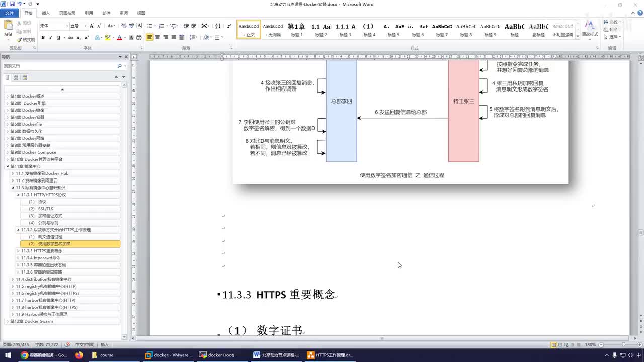This screenshot has height=362, width=644.
Task: Click the strikethrough abc icon
Action: 70,38
